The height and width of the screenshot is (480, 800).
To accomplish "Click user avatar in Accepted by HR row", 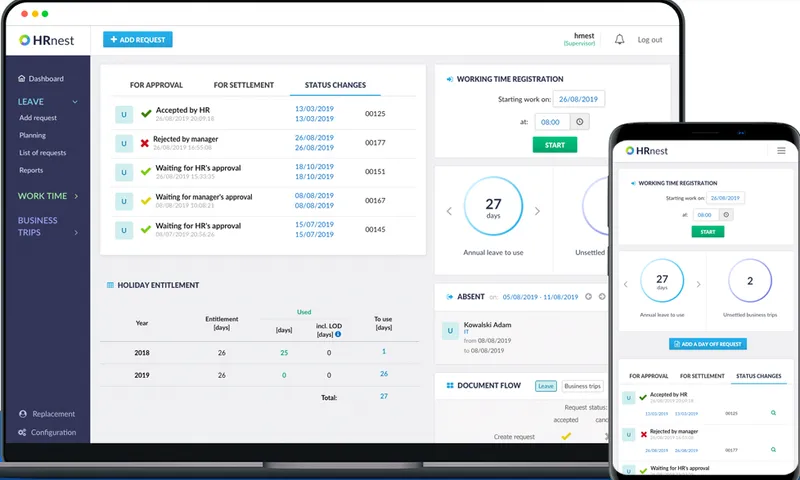I will pyautogui.click(x=124, y=115).
